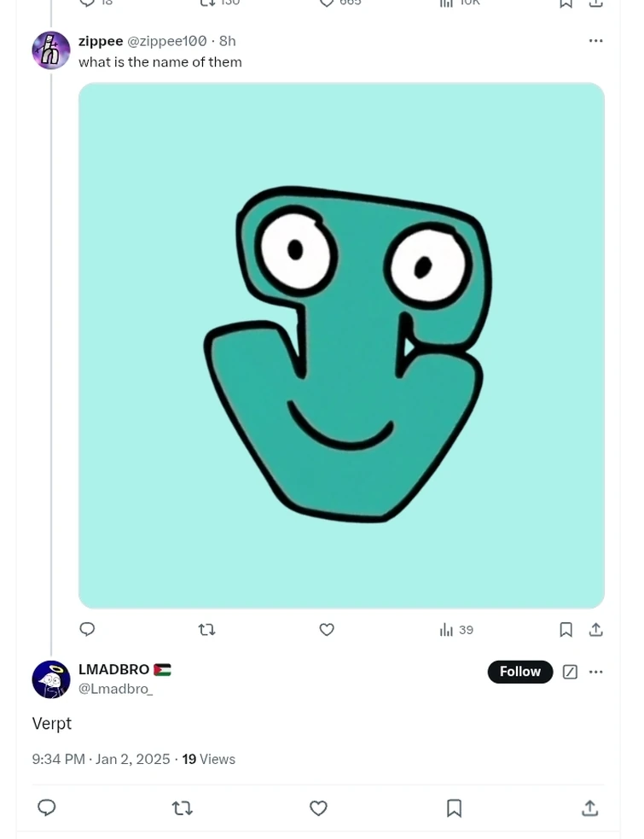Image resolution: width=644 pixels, height=839 pixels.
Task: Follow LMADBRO
Action: point(519,672)
